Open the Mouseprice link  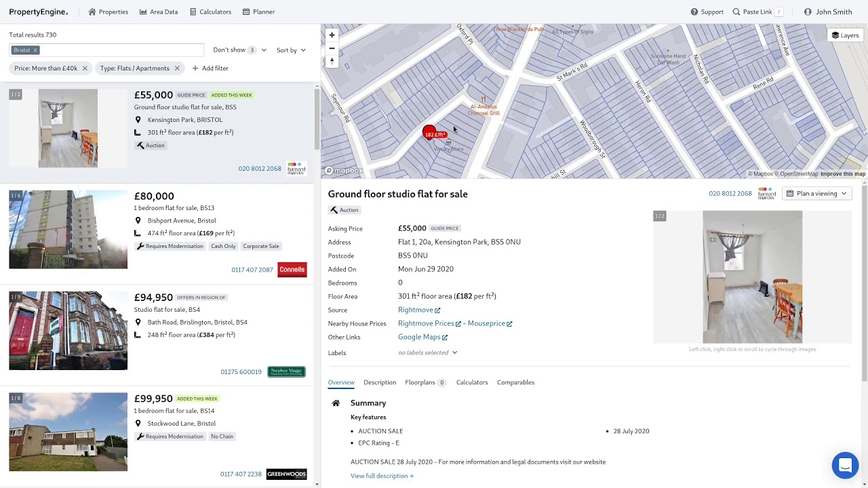point(490,323)
